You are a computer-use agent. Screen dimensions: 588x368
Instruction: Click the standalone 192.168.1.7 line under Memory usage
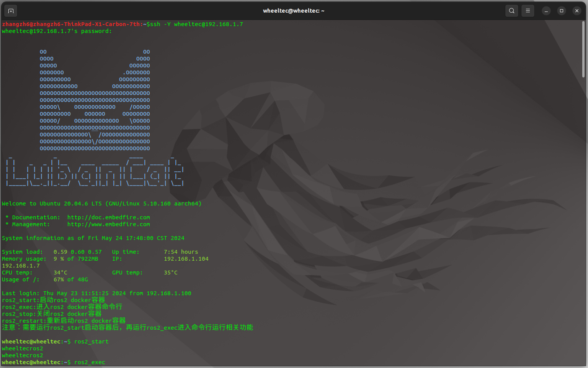pyautogui.click(x=21, y=266)
